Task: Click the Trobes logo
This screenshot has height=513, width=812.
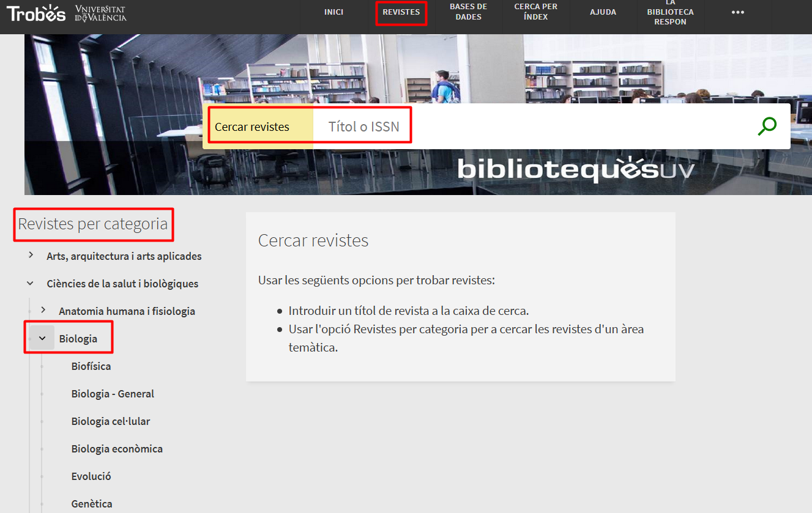Action: click(36, 13)
